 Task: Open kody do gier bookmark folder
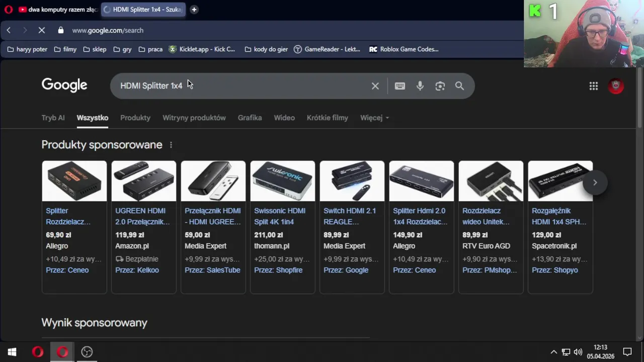(266, 49)
